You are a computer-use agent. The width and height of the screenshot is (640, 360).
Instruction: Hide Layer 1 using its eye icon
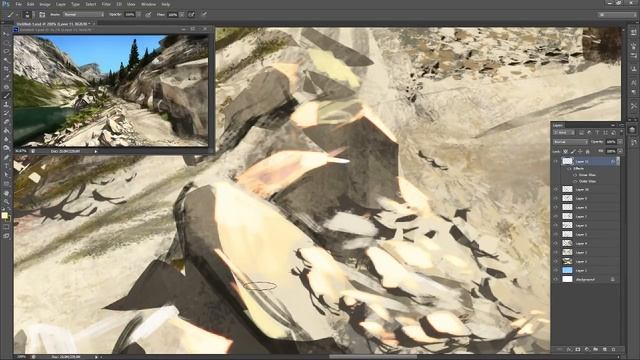pos(556,270)
